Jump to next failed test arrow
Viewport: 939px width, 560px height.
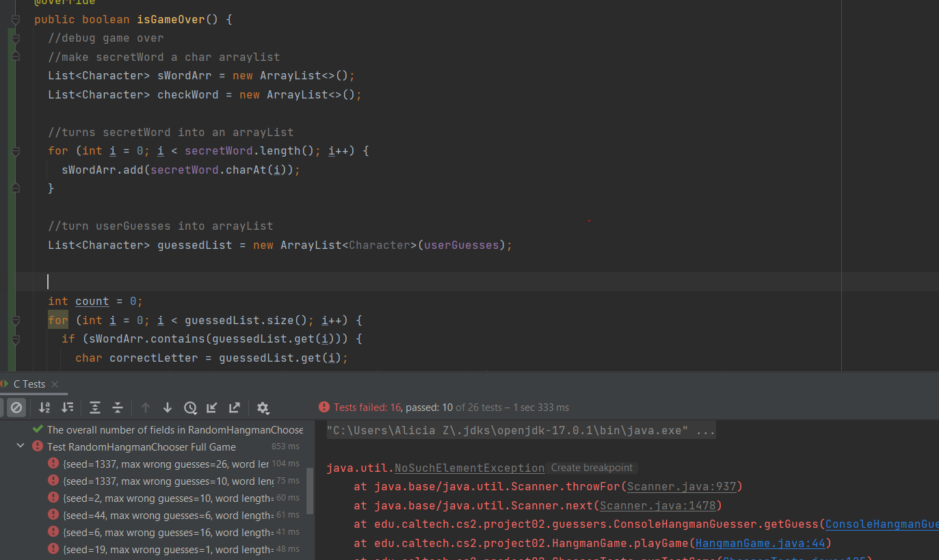168,408
